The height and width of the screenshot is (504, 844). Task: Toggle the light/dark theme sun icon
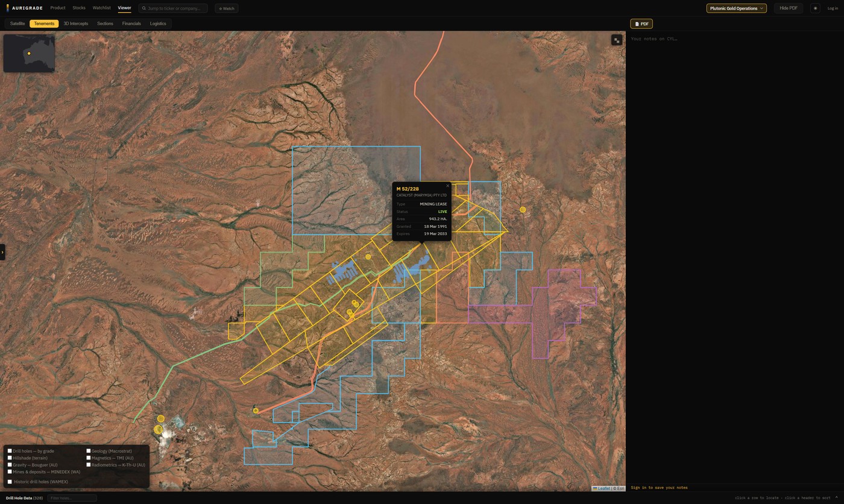point(815,8)
